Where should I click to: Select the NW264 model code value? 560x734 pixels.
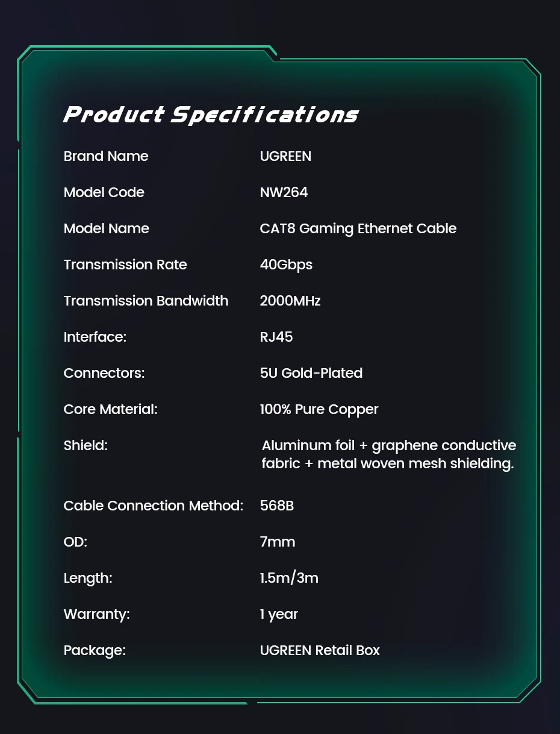click(x=284, y=192)
